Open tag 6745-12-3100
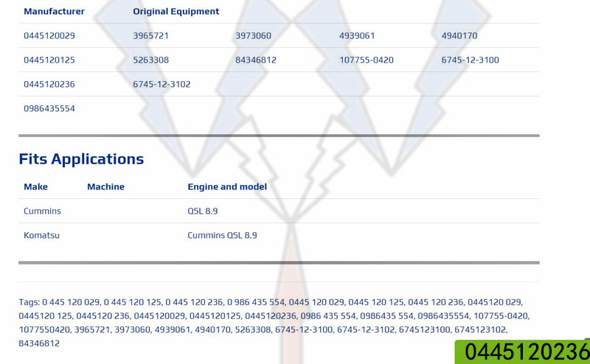This screenshot has width=590, height=364. tap(304, 330)
